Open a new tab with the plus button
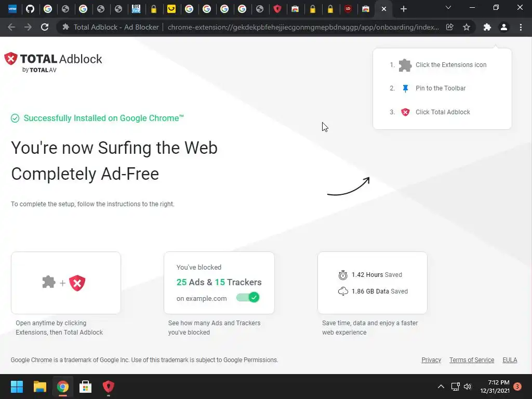The height and width of the screenshot is (399, 532). click(403, 9)
